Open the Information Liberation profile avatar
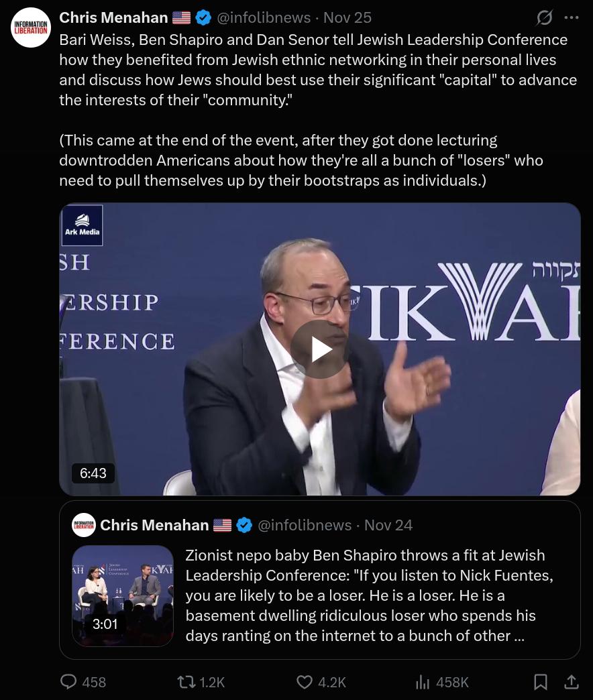593x700 pixels. tap(30, 27)
